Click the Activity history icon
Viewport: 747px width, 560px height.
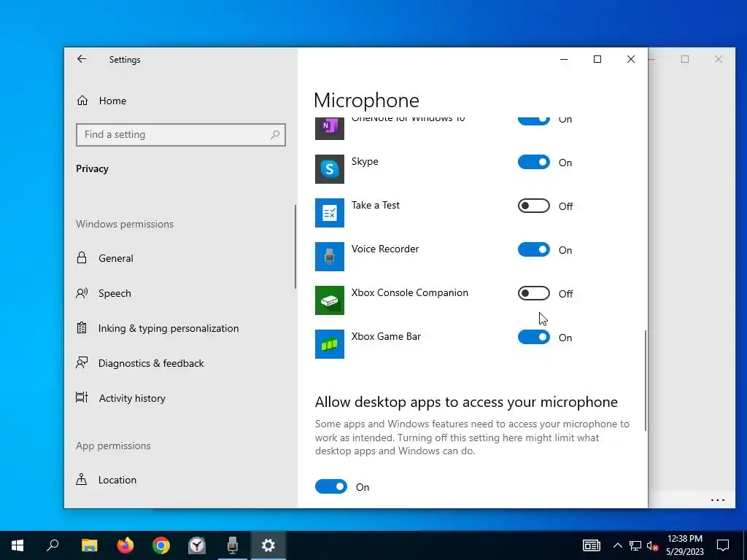pos(82,397)
